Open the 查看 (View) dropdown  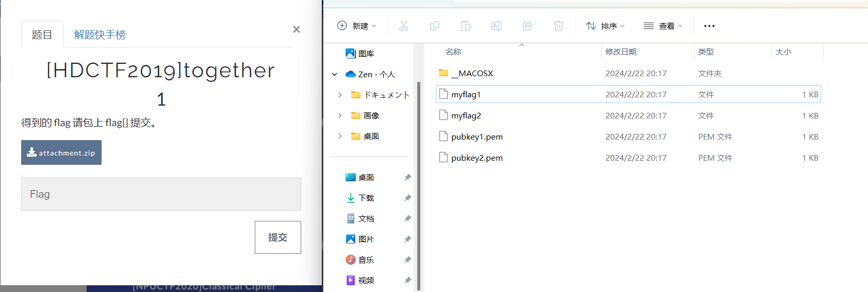[663, 26]
